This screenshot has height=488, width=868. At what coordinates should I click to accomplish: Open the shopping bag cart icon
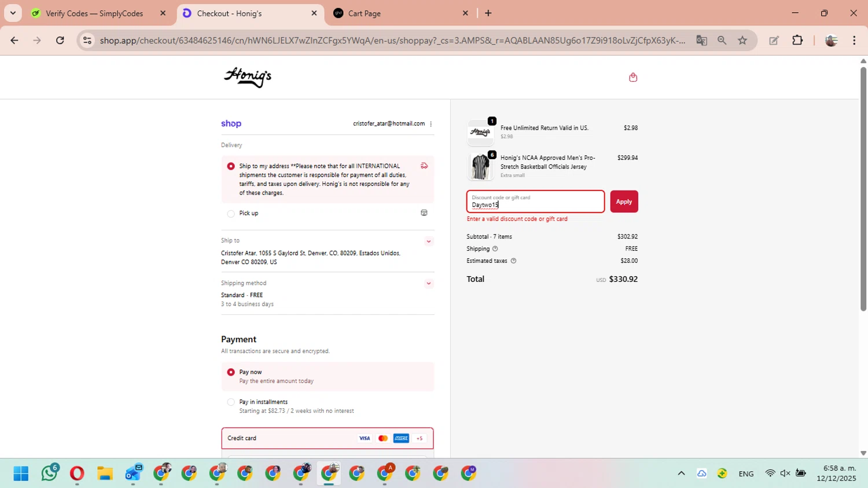633,77
